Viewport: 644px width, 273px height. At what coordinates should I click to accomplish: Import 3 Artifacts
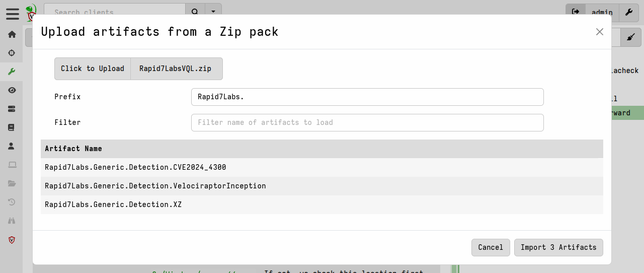click(x=558, y=247)
